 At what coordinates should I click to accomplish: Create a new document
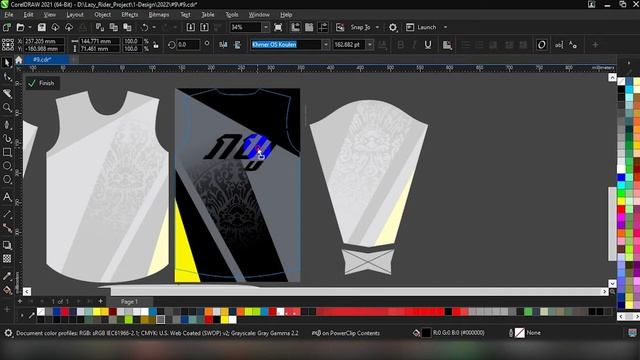[7, 27]
